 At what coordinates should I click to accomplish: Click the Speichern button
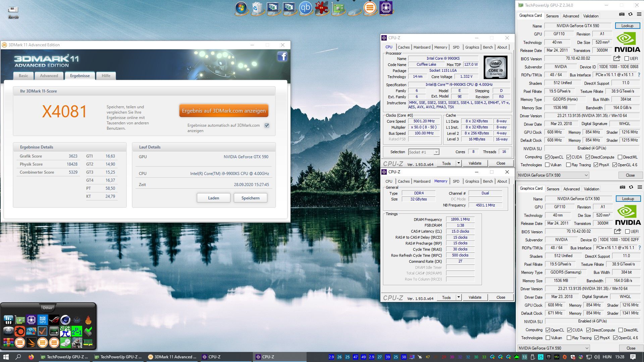tap(251, 198)
